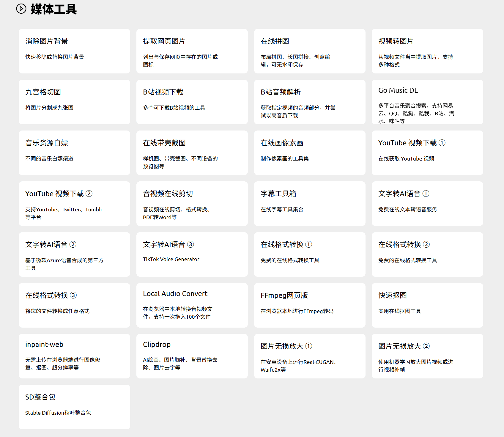
Task: Open the 视频转图片 card
Action: click(x=427, y=51)
